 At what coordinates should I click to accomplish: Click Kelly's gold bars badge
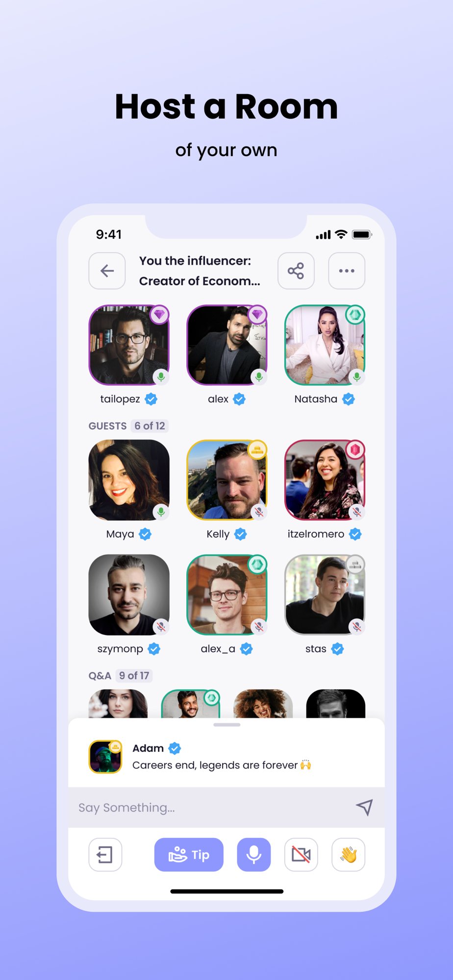257,449
